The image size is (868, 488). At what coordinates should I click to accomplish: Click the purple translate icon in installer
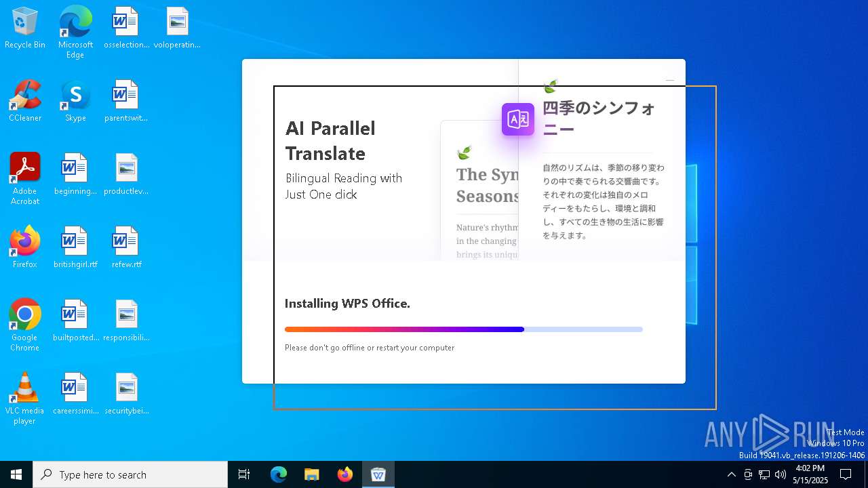click(x=518, y=119)
